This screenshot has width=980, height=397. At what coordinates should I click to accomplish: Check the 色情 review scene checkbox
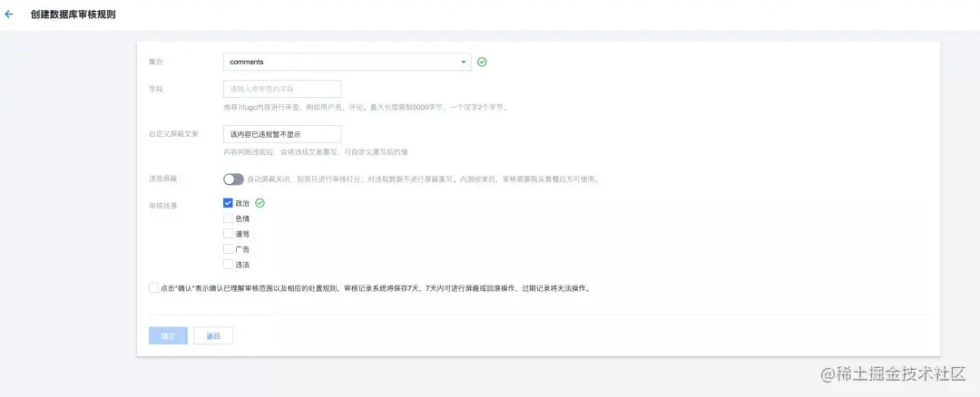(228, 218)
